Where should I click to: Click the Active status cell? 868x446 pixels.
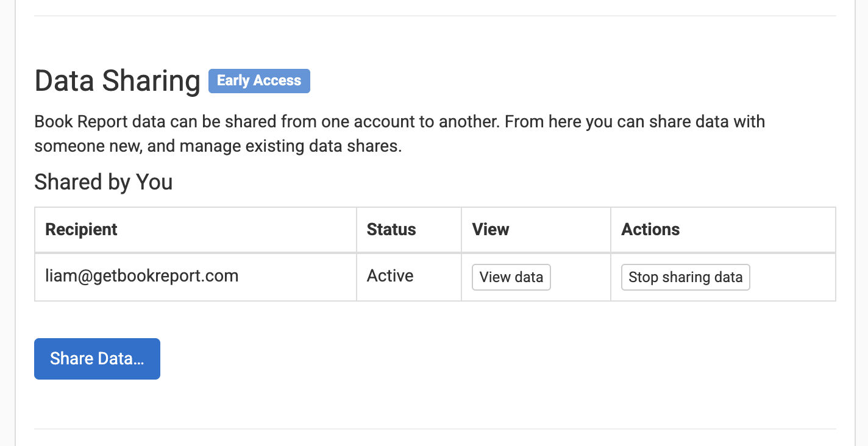pyautogui.click(x=409, y=277)
